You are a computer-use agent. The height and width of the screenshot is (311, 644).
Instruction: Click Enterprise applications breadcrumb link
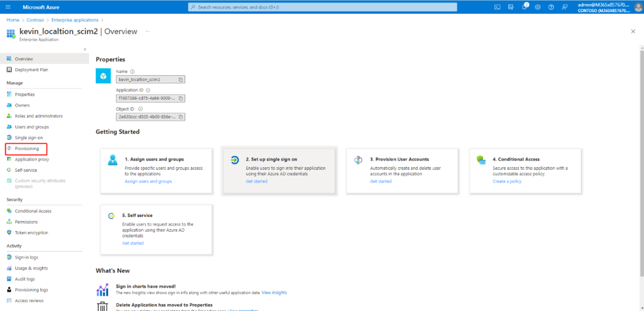point(75,20)
